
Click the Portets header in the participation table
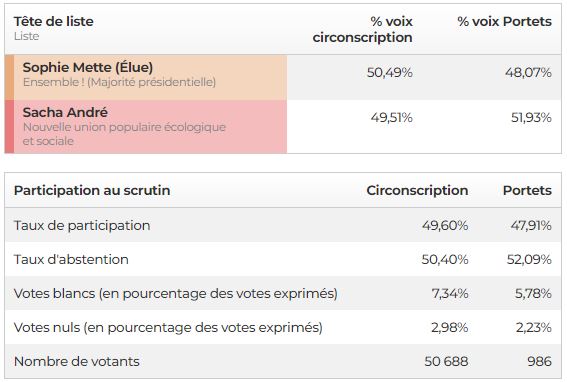527,190
